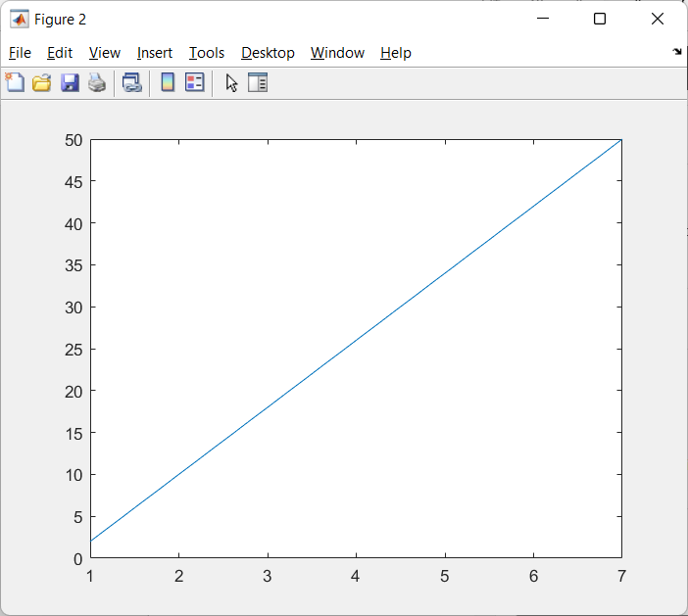Dock the figure using the arrow icon
The image size is (688, 616).
(x=677, y=52)
